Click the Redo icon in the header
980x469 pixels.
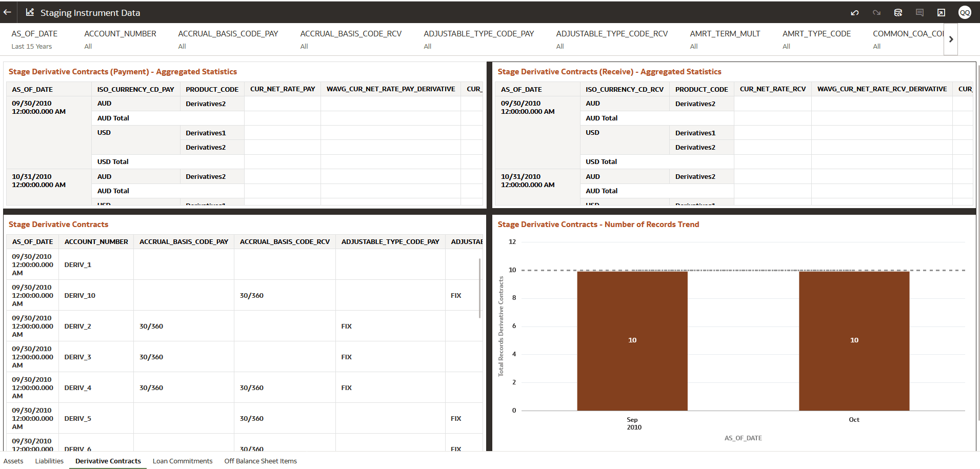876,12
